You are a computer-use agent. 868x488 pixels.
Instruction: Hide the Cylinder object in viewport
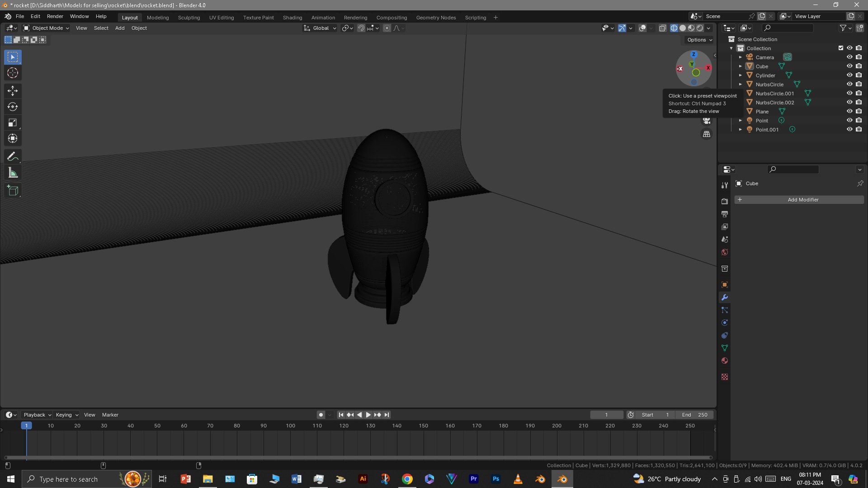point(849,75)
